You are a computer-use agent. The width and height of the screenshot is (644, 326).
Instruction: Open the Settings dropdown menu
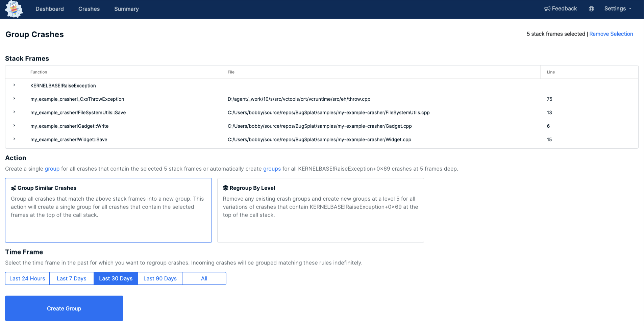click(618, 9)
